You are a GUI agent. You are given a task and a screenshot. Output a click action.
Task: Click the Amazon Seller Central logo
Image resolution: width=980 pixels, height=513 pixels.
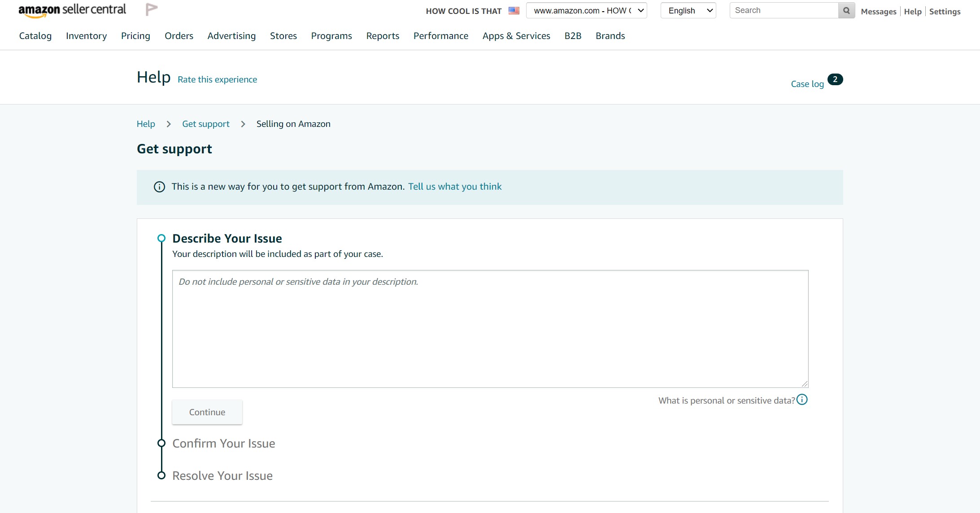(72, 10)
